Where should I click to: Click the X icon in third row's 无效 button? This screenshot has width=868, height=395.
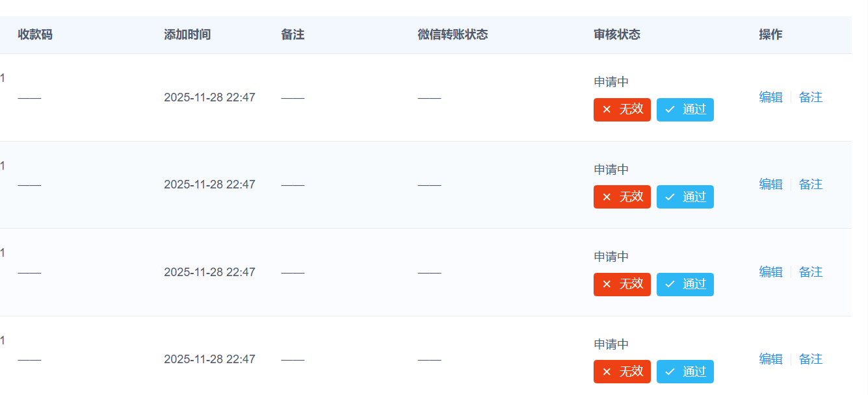pyautogui.click(x=607, y=285)
